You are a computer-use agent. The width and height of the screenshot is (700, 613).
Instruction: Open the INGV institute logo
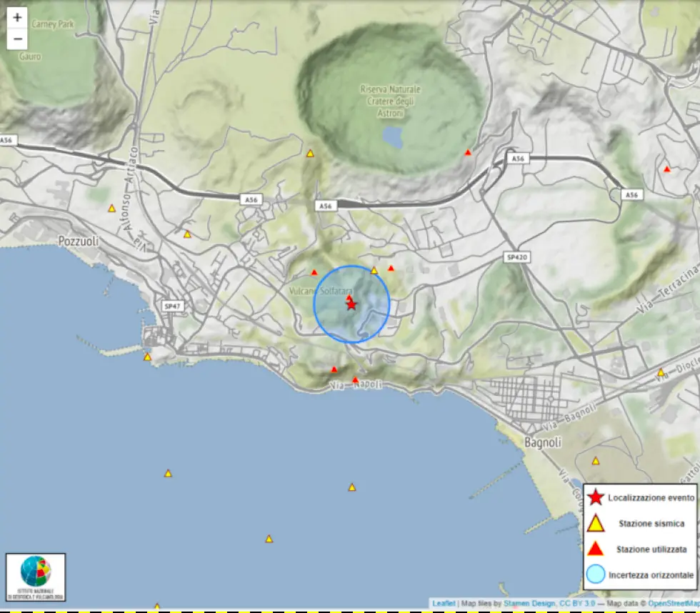coord(36,577)
